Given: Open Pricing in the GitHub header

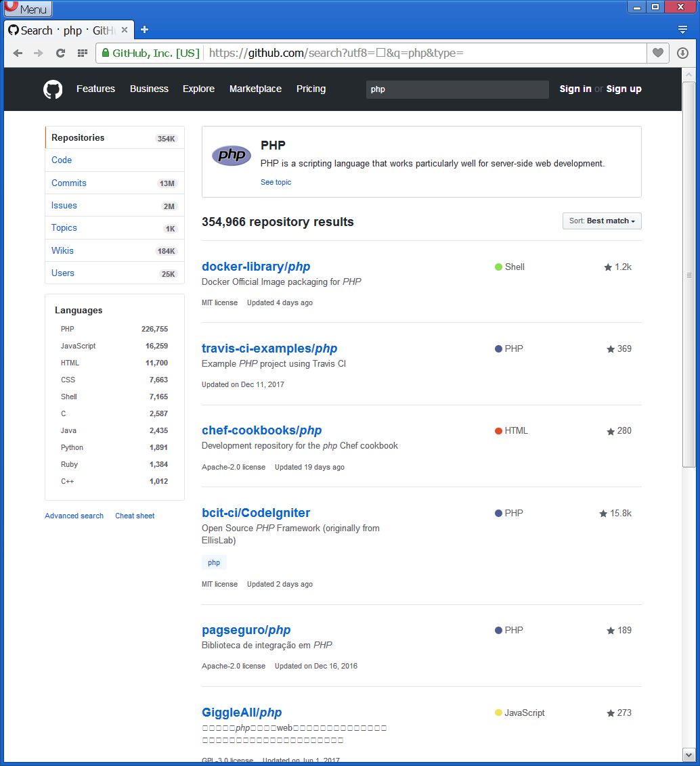Looking at the screenshot, I should (311, 89).
